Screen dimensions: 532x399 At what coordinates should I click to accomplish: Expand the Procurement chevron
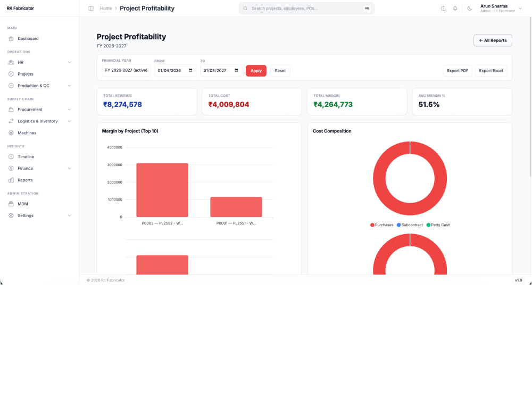pos(69,110)
